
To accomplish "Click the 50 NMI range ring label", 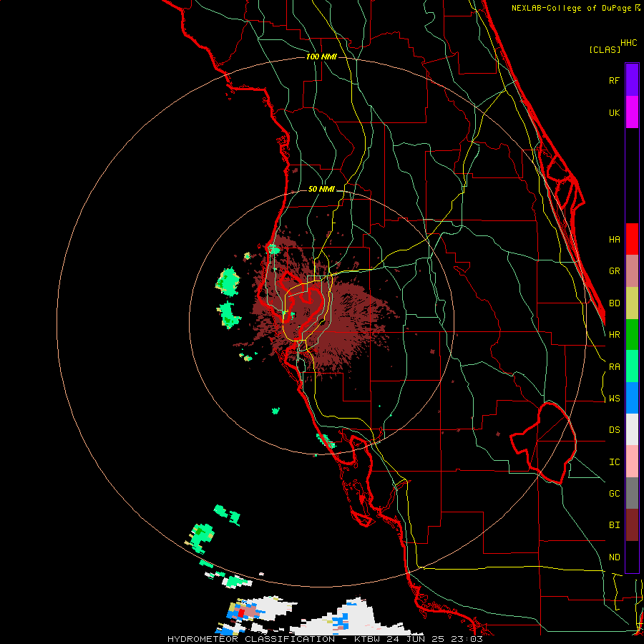I will click(321, 189).
